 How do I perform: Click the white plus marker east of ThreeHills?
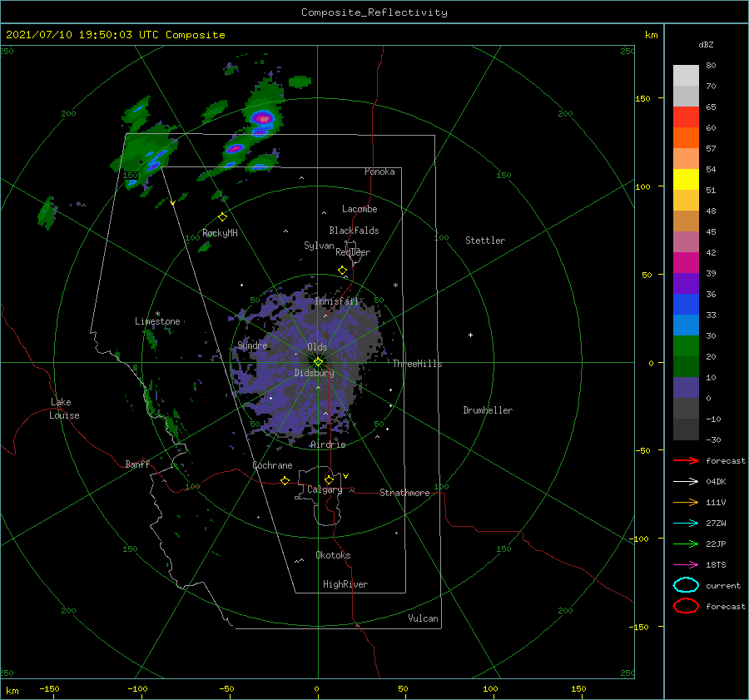(470, 335)
